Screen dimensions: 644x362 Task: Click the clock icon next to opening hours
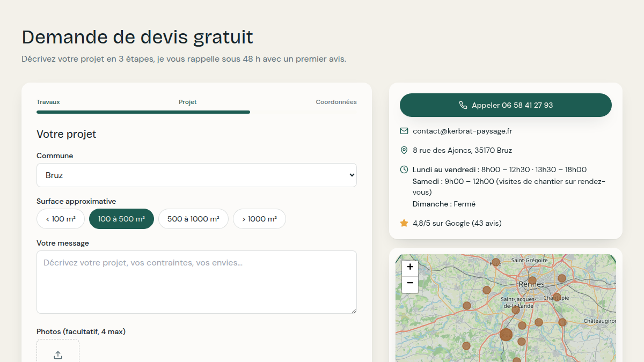[x=404, y=169]
